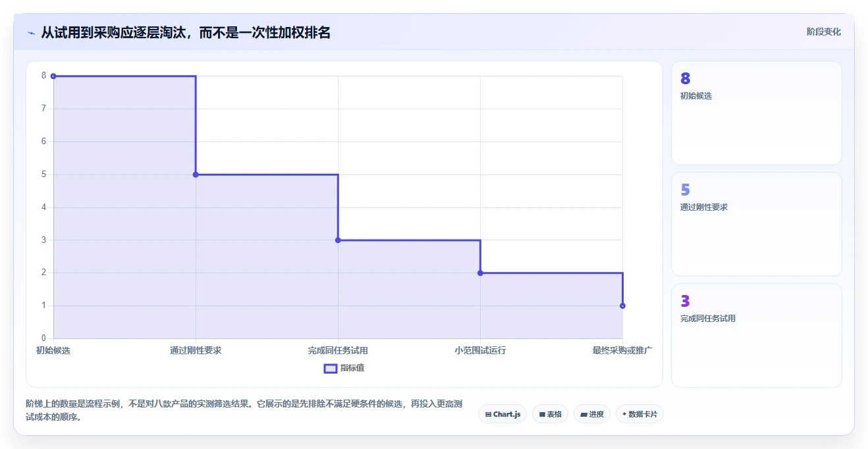
Task: Click the 阶段变化 label in header
Action: (824, 32)
